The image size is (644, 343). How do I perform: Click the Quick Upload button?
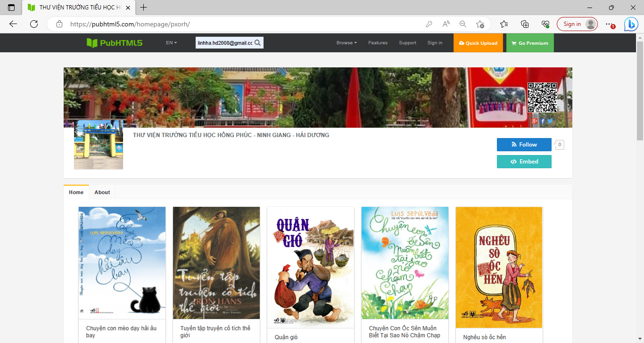[478, 43]
